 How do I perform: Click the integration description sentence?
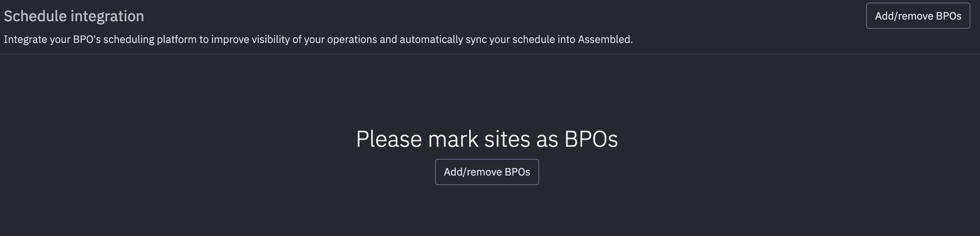318,40
